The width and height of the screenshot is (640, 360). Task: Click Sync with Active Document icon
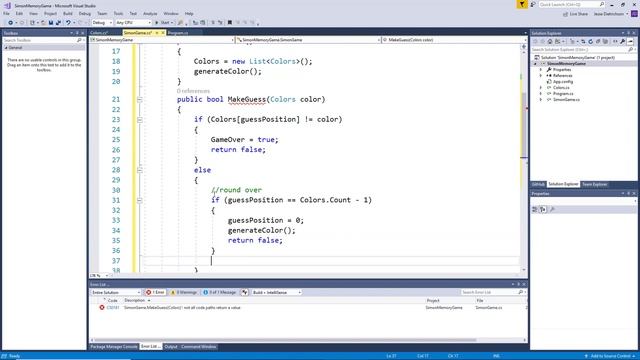[583, 42]
